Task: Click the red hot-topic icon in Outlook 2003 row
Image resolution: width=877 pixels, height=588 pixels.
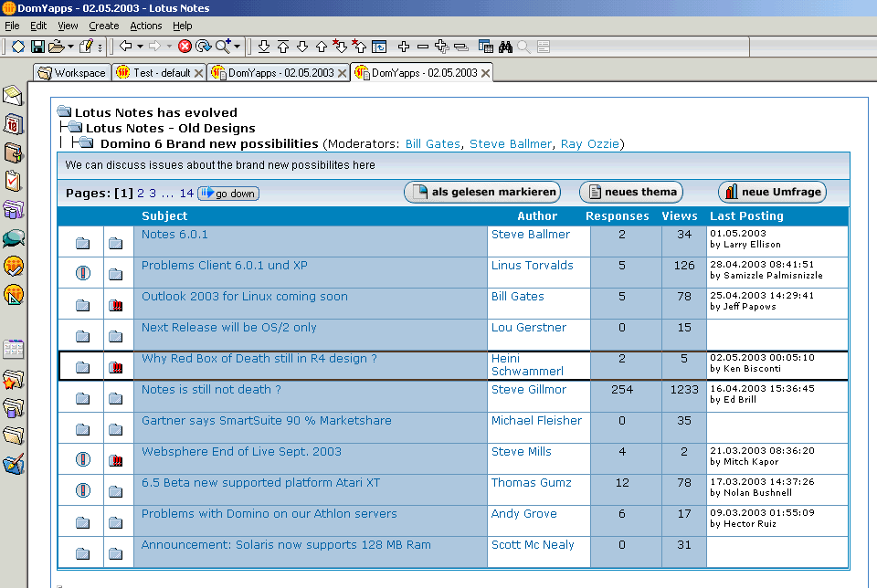Action: (x=116, y=305)
